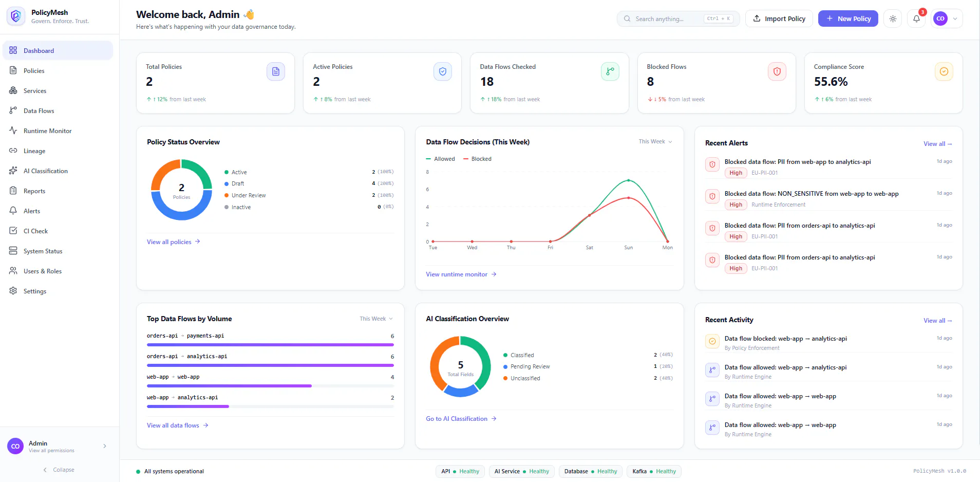Click icon for allowed web-app to analytics-api activity

712,370
